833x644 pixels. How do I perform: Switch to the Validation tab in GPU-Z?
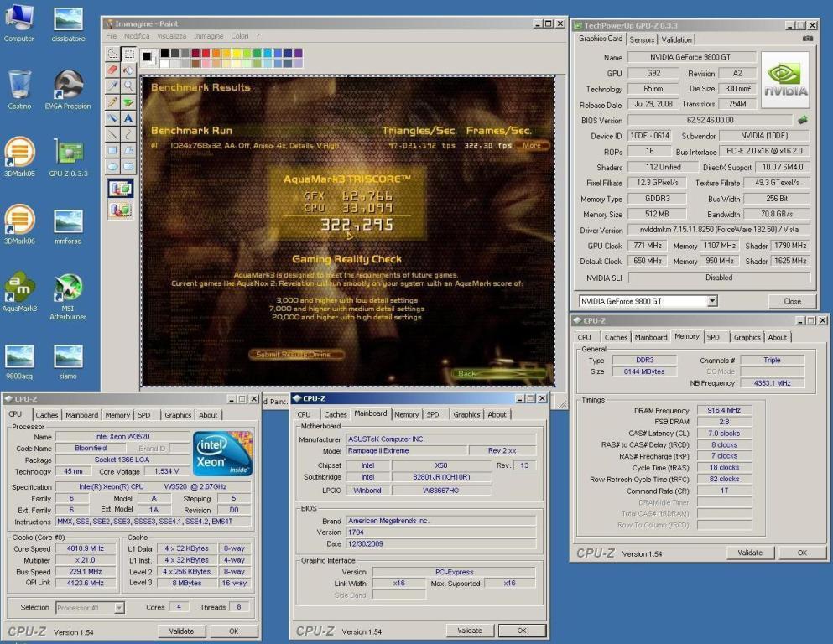pos(676,39)
